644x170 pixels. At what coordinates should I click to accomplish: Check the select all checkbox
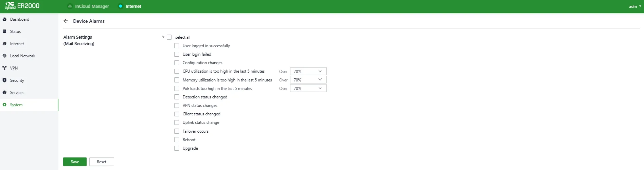click(169, 37)
